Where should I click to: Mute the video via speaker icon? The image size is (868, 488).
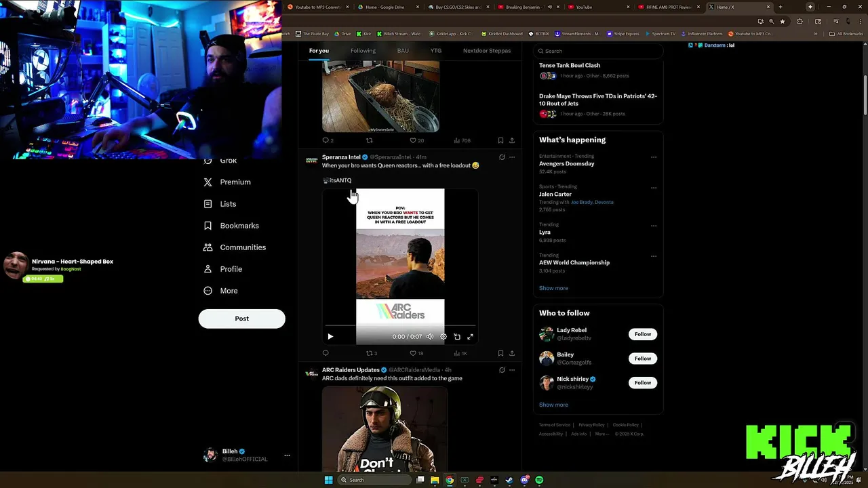(x=429, y=336)
